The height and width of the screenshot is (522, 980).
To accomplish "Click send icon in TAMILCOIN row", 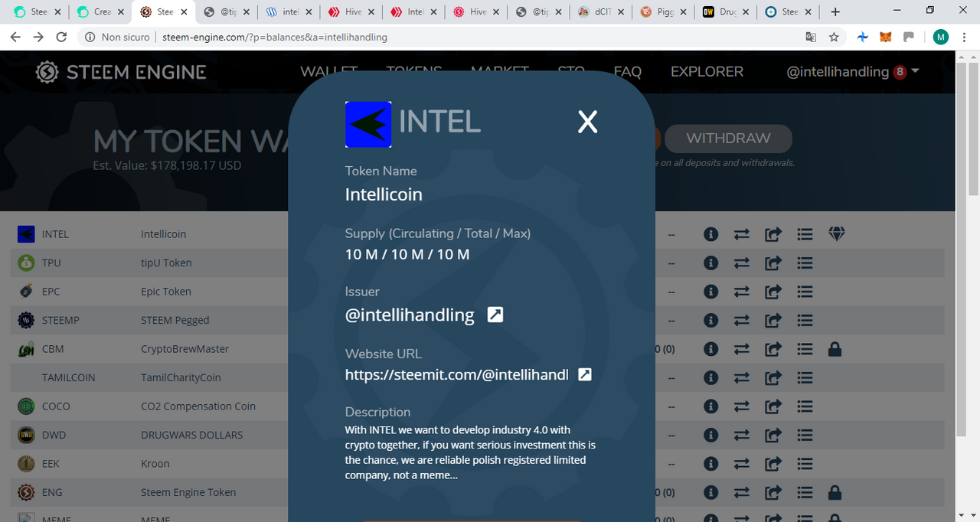I will point(773,377).
